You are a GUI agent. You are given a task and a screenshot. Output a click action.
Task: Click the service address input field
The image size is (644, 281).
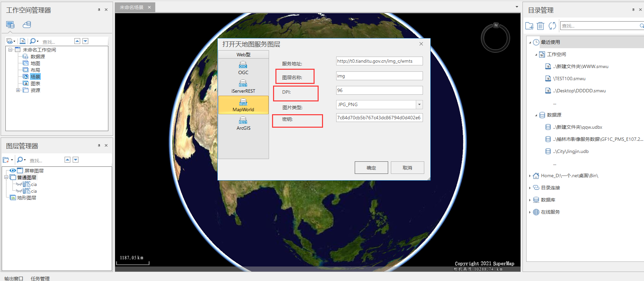(x=379, y=61)
